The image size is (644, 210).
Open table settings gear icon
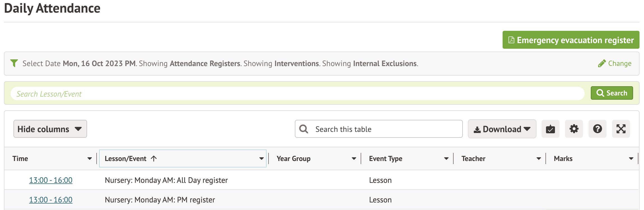point(574,129)
